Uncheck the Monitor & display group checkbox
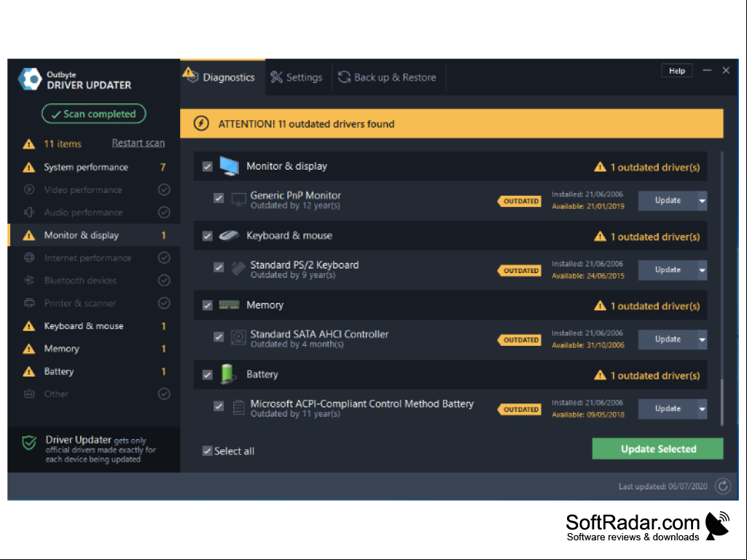 tap(207, 166)
